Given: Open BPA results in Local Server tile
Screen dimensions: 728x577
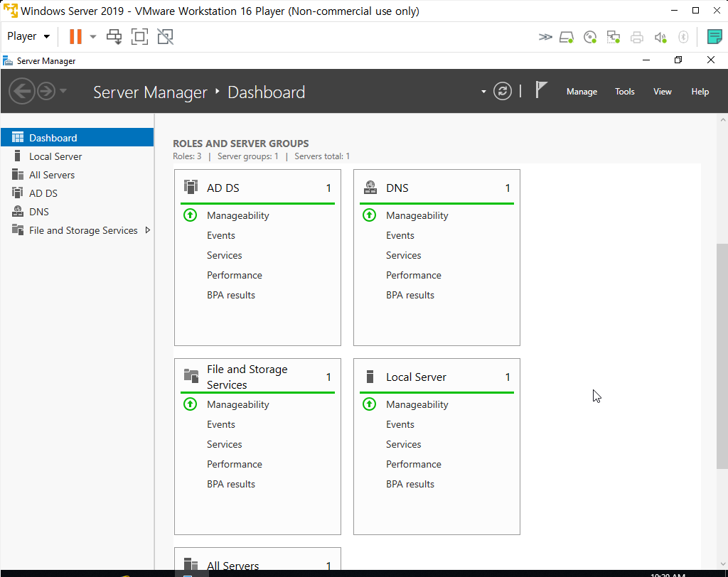Looking at the screenshot, I should 410,484.
